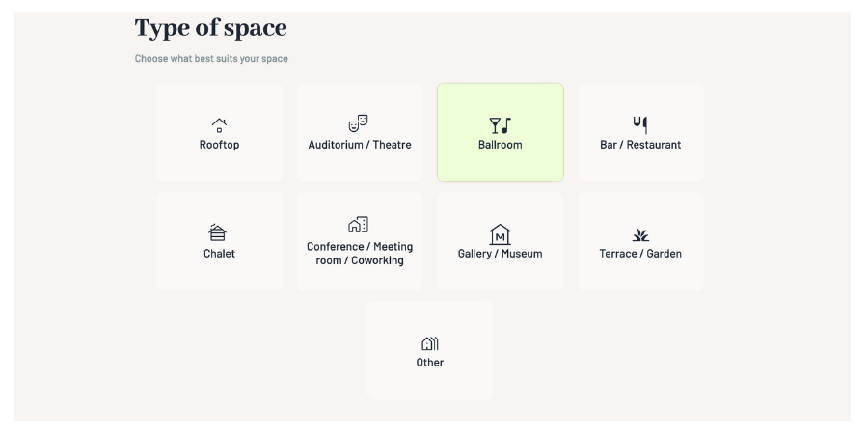
Task: Choose the Auditorium / Theatre card
Action: (360, 133)
